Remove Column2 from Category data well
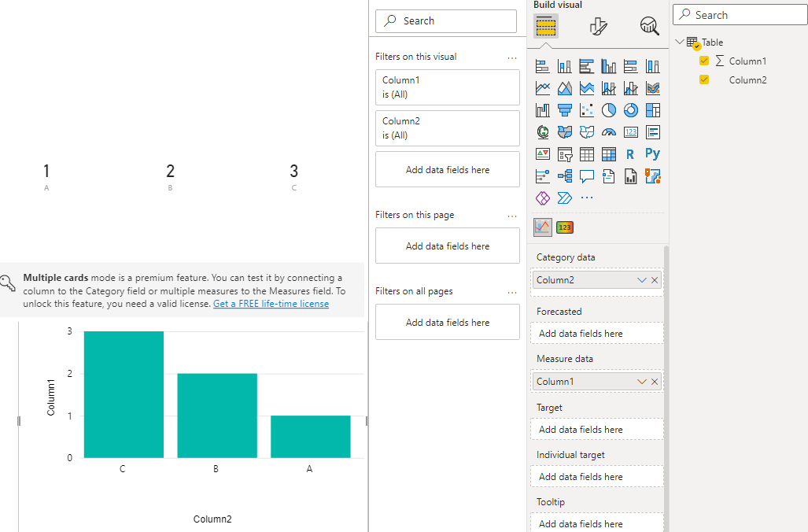This screenshot has height=532, width=808. point(655,280)
